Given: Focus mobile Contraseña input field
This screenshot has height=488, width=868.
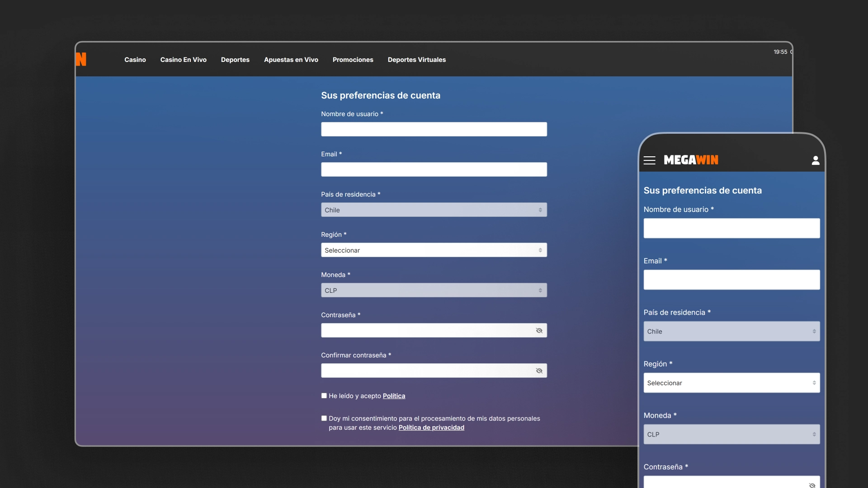Looking at the screenshot, I should coord(731,482).
